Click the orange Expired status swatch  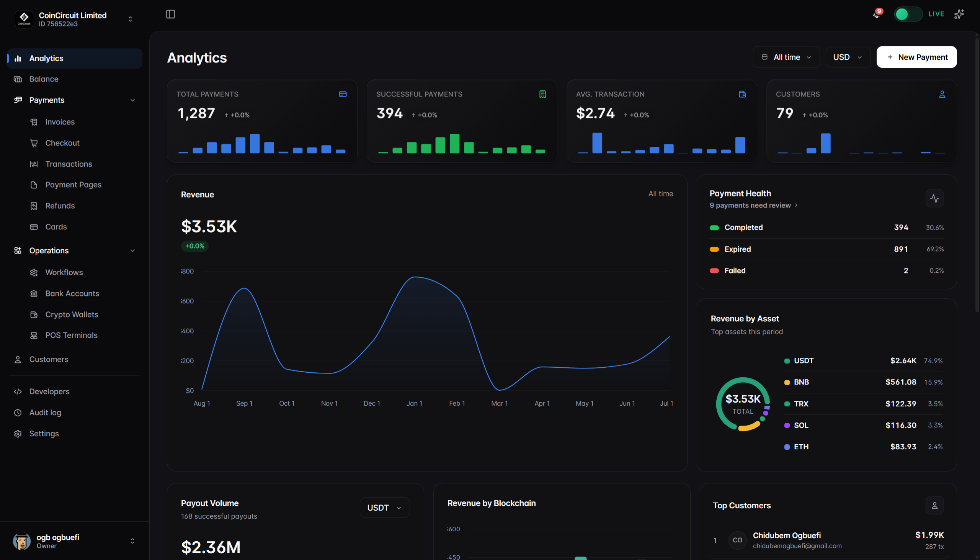pyautogui.click(x=714, y=249)
